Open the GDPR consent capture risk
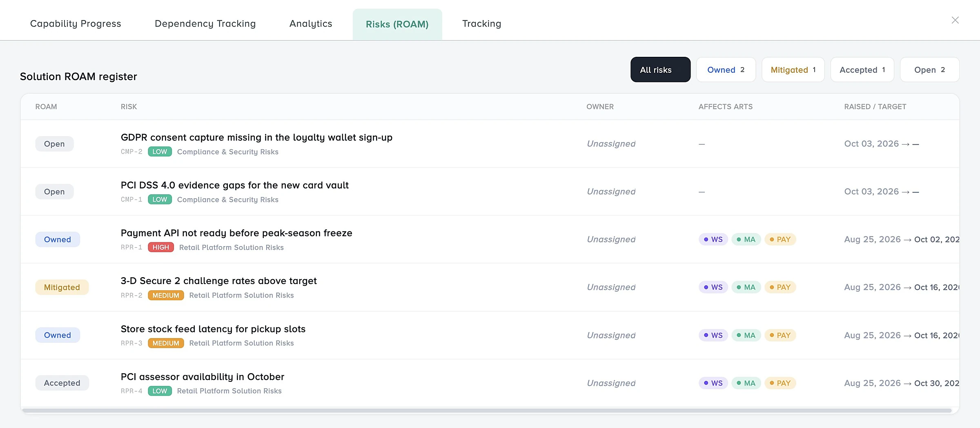Image resolution: width=980 pixels, height=428 pixels. coord(256,137)
